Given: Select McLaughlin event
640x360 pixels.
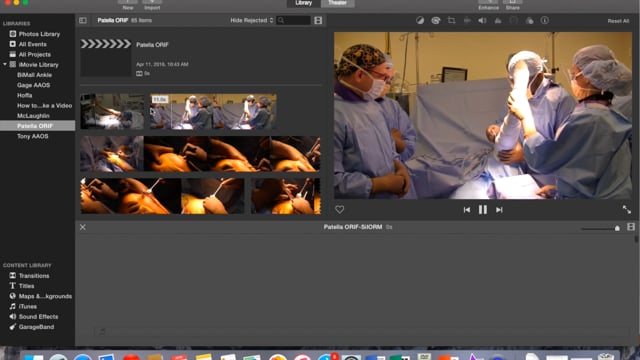Looking at the screenshot, I should 33,116.
